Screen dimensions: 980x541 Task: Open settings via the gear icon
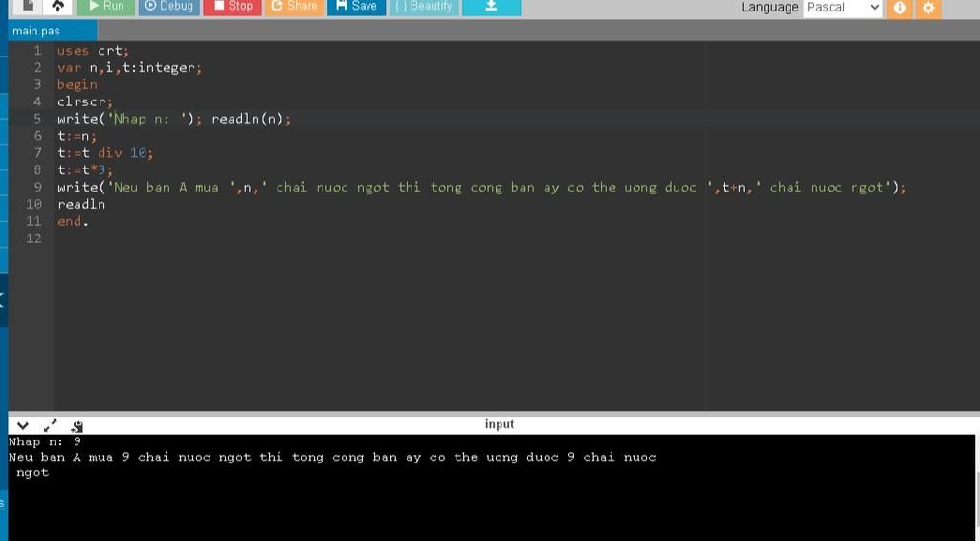(x=928, y=8)
